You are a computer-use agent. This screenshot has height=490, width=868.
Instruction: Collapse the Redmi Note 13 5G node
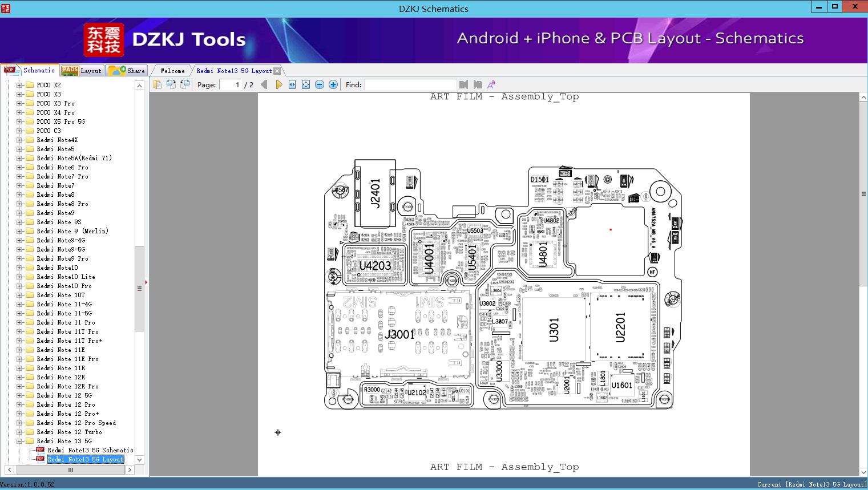[x=19, y=441]
